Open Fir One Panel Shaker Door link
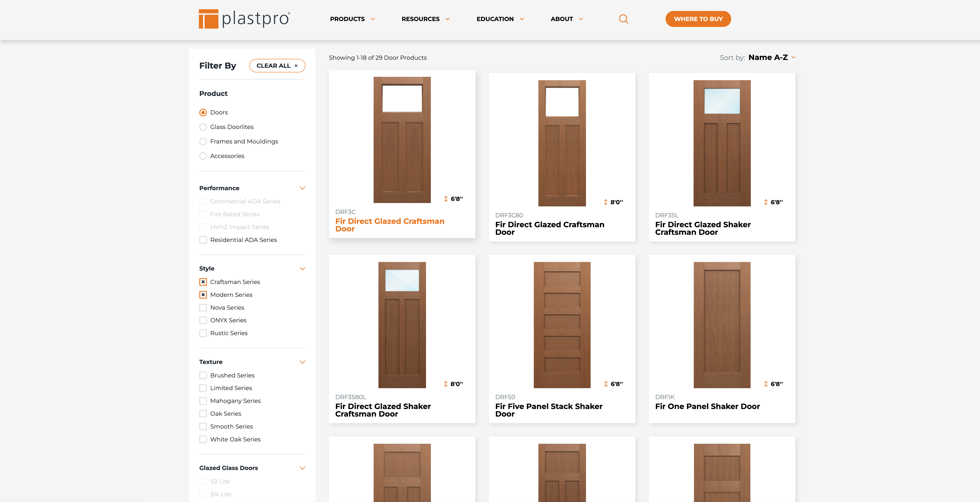Viewport: 980px width, 502px height. click(x=707, y=406)
